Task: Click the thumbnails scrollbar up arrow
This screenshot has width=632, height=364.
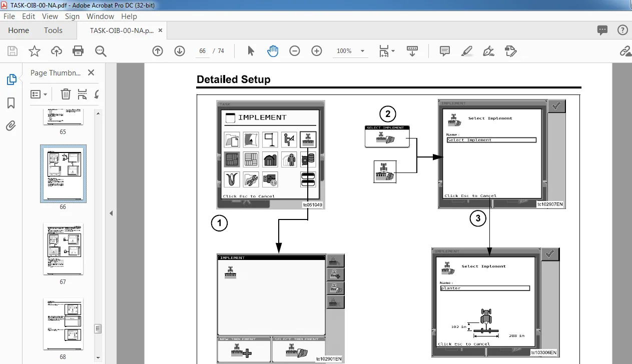Action: point(98,113)
